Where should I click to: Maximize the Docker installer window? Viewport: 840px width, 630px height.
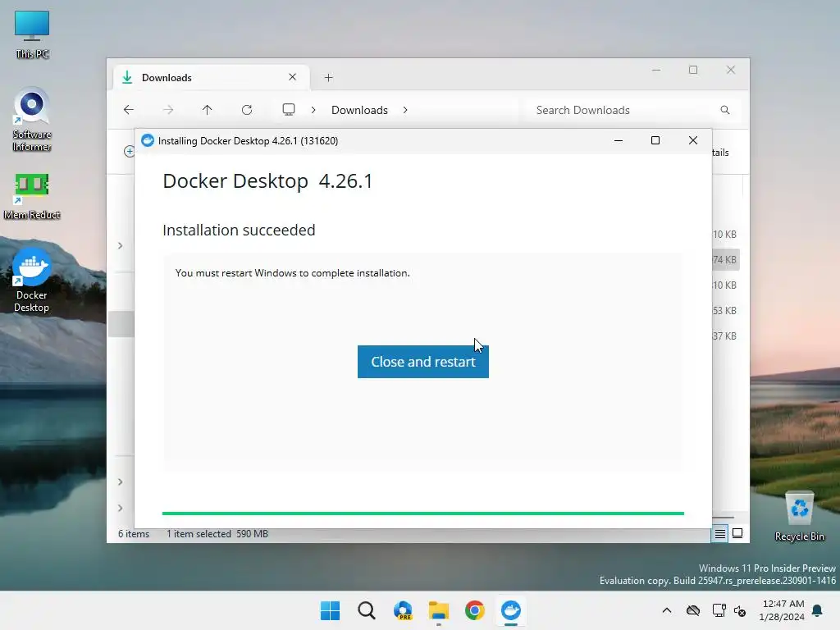coord(655,140)
